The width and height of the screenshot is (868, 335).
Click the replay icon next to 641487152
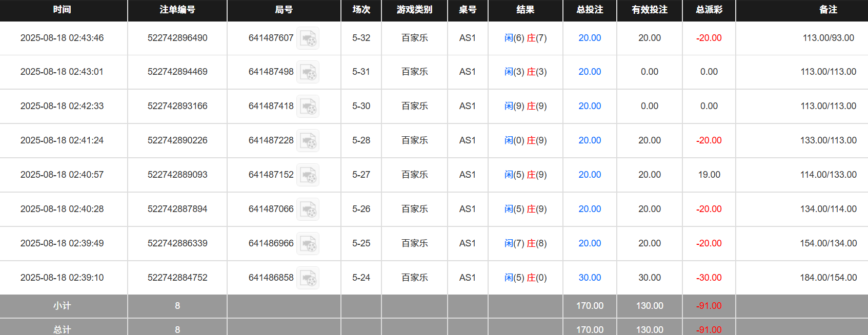308,175
